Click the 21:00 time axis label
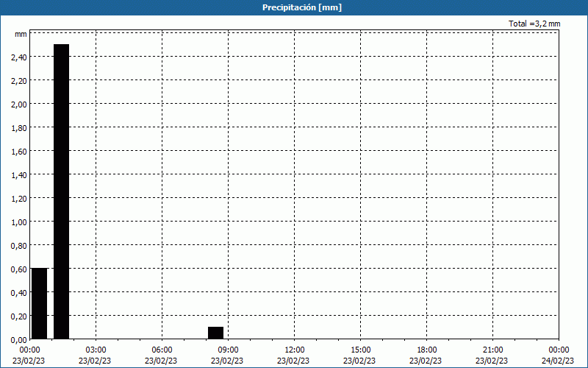 click(x=492, y=350)
